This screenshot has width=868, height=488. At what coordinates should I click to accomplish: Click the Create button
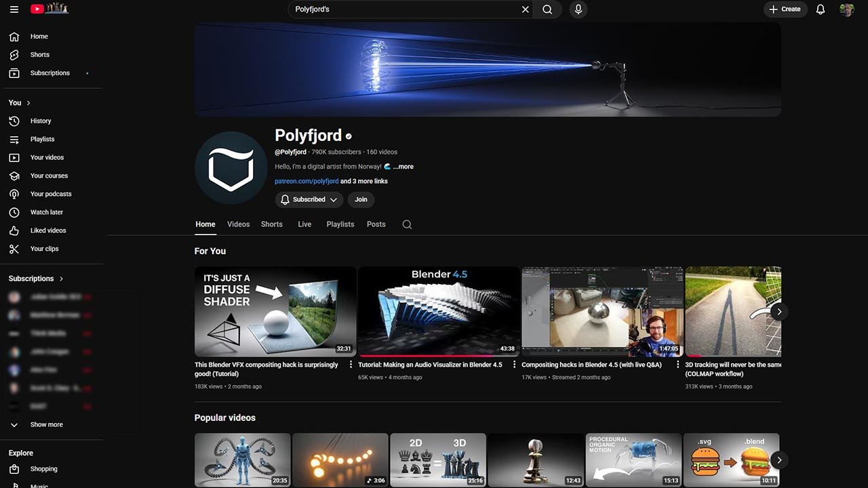coord(785,9)
